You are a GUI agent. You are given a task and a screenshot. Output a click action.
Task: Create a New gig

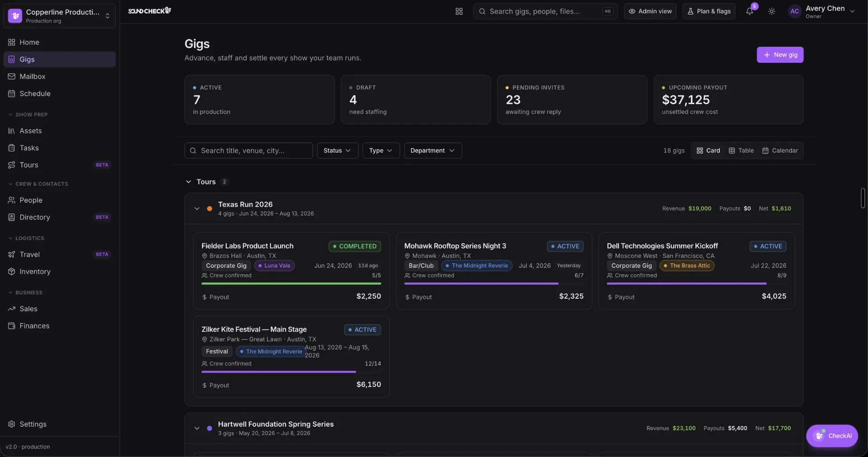click(780, 55)
